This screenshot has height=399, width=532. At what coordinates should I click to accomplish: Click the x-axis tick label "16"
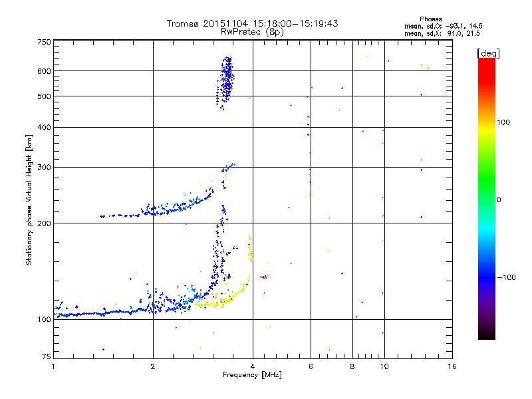[x=452, y=366]
